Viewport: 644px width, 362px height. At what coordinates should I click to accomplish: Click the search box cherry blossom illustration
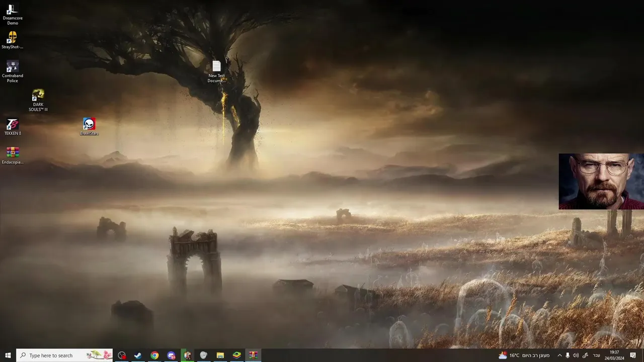click(x=99, y=355)
